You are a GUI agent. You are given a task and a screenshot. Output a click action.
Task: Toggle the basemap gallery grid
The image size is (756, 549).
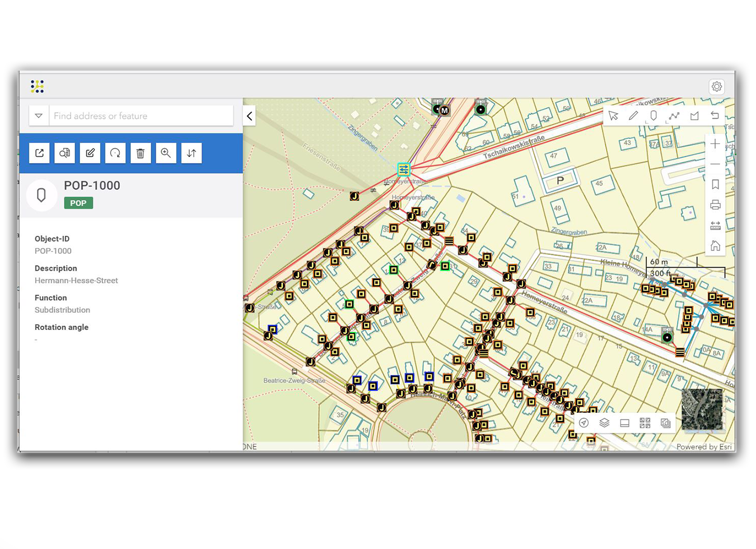pos(645,423)
